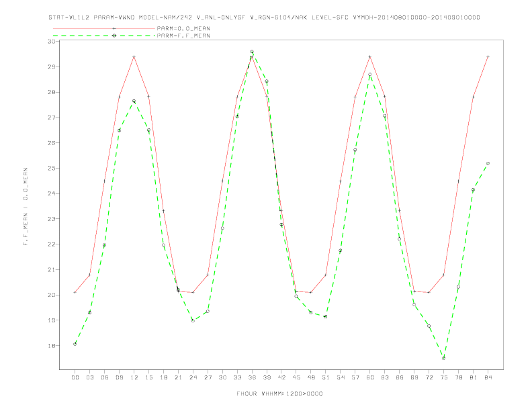Click x-axis forecast hour label 66

click(400, 377)
